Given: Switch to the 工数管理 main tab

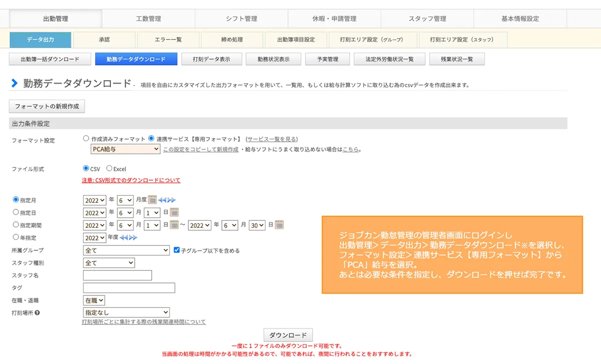Looking at the screenshot, I should [148, 19].
